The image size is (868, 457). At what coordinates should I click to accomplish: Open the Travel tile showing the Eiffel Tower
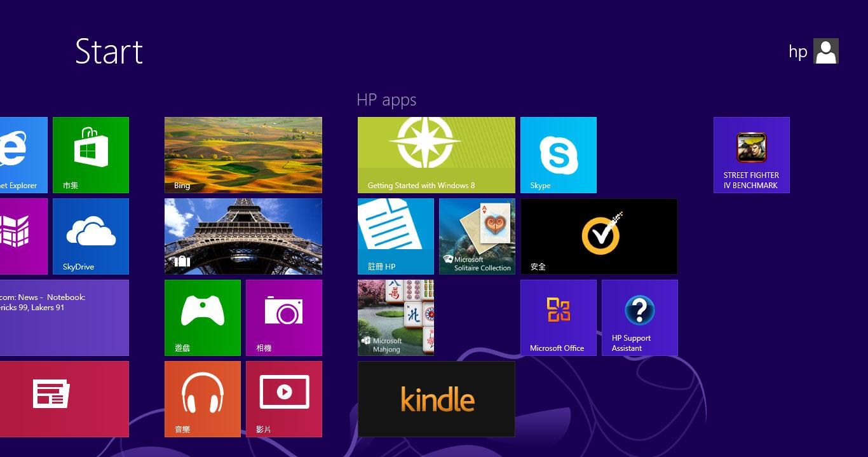pyautogui.click(x=243, y=236)
